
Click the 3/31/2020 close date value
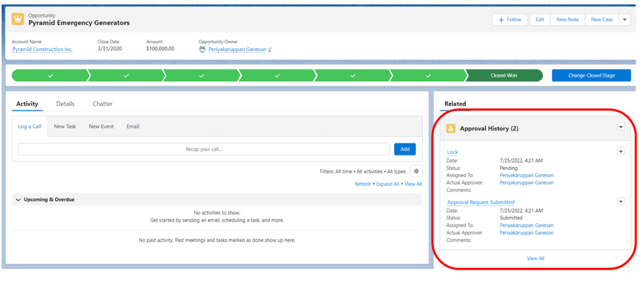110,48
